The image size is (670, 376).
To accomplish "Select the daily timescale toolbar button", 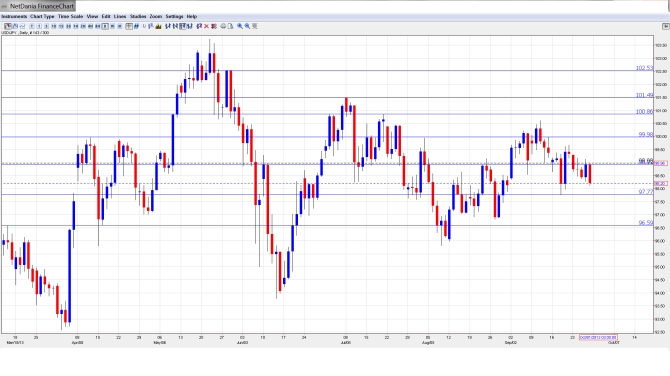I will pos(105,26).
